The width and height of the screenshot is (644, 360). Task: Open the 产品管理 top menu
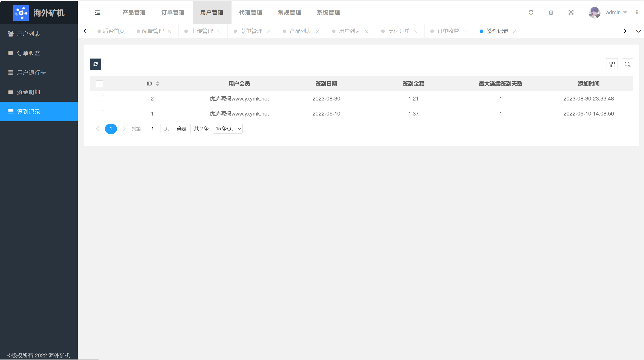[134, 12]
